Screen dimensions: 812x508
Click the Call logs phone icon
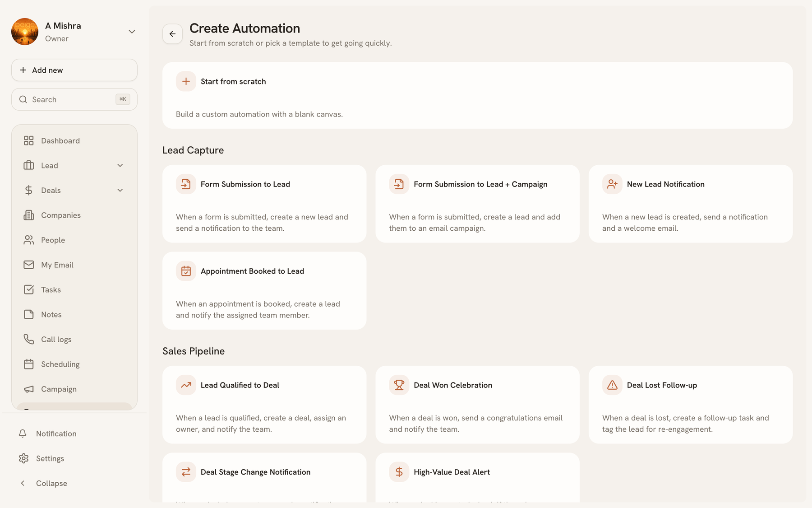pos(29,339)
